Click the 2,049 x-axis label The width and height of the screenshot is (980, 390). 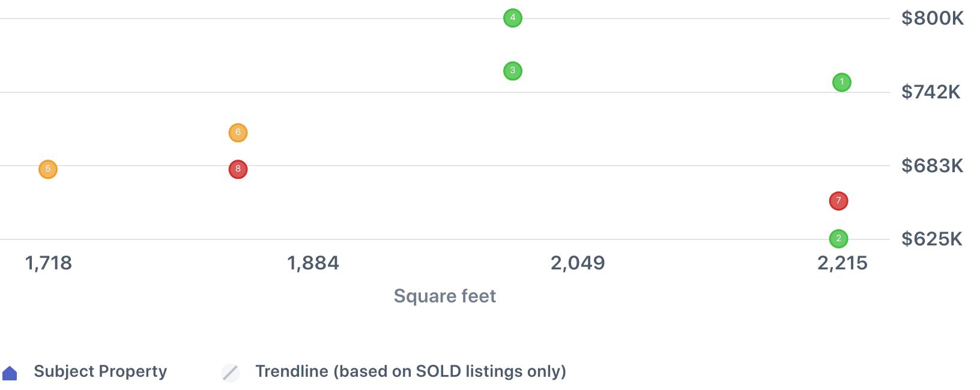(x=578, y=263)
